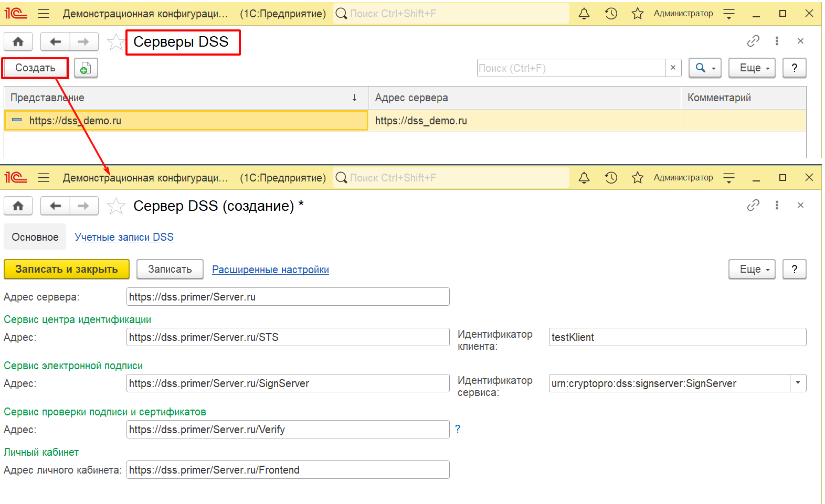The height and width of the screenshot is (504, 825).
Task: Switch to Основное tab
Action: (x=35, y=237)
